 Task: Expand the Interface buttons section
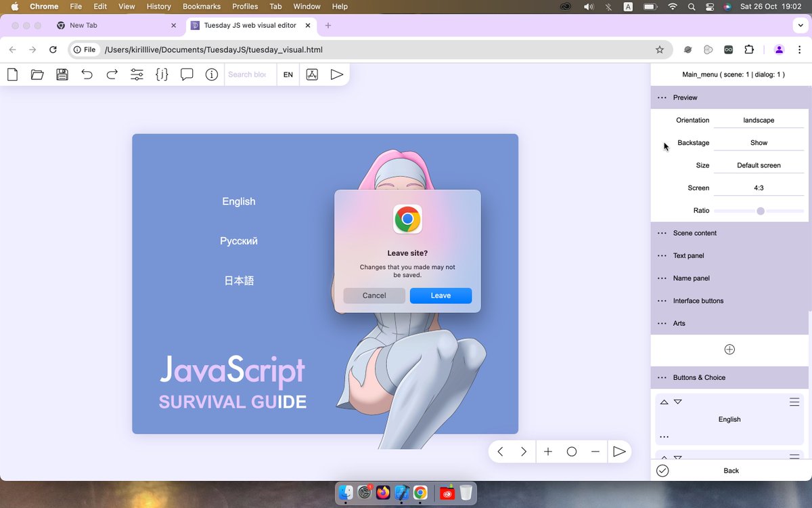click(729, 301)
